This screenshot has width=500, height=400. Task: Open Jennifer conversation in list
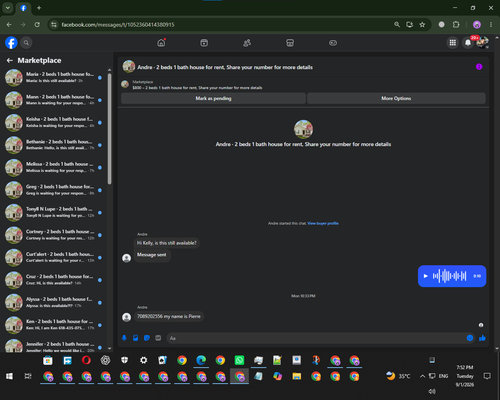point(54,346)
